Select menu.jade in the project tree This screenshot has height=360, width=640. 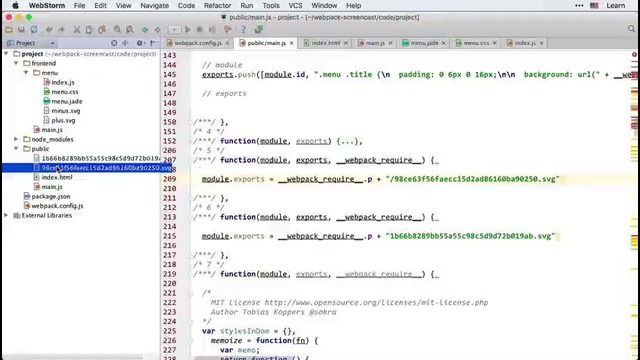click(x=67, y=101)
